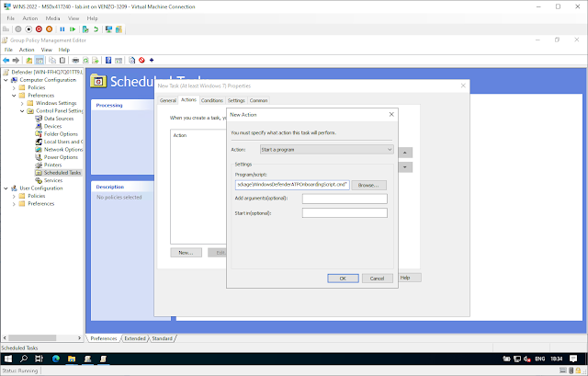The image size is (588, 376).
Task: Open the VM Connection View menu
Action: tap(73, 18)
